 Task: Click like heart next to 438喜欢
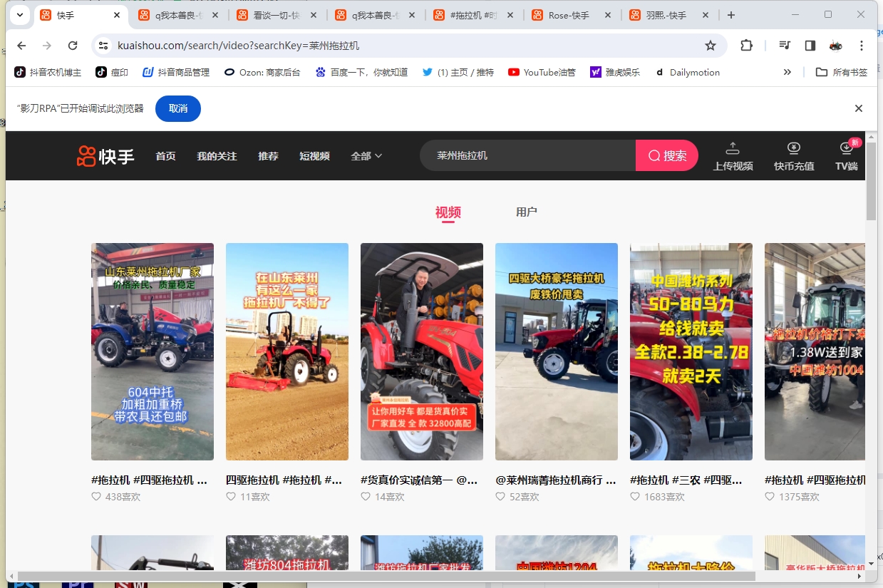(96, 497)
